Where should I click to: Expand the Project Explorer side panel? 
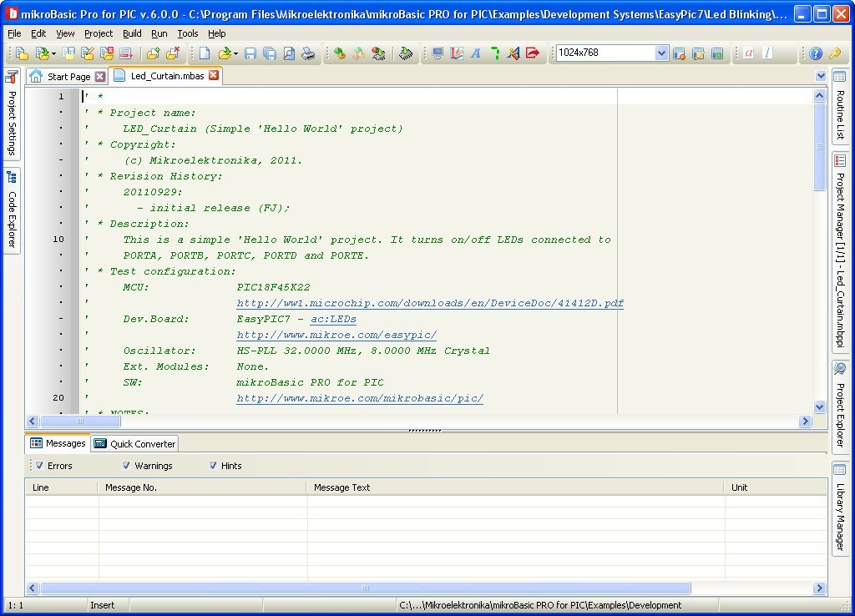pos(840,406)
